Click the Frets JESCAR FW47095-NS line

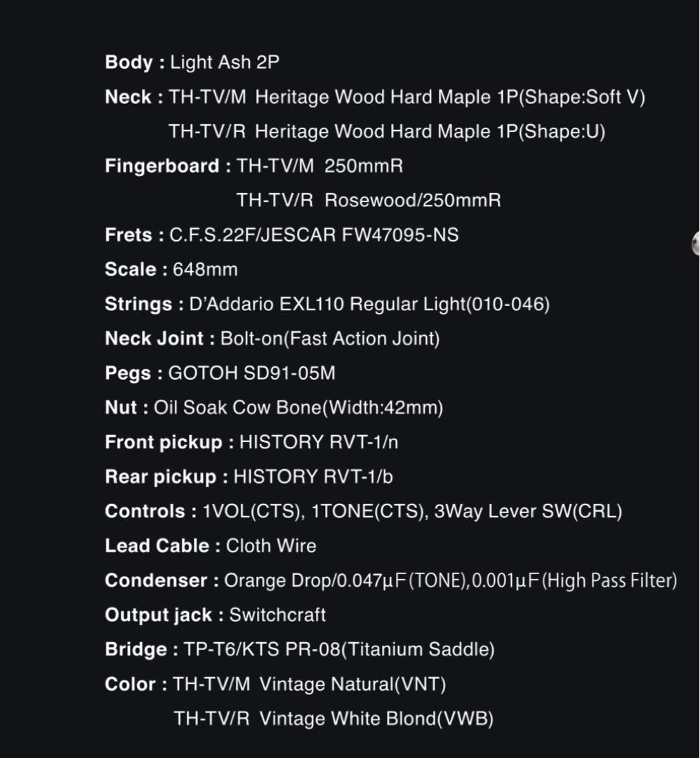tap(282, 235)
